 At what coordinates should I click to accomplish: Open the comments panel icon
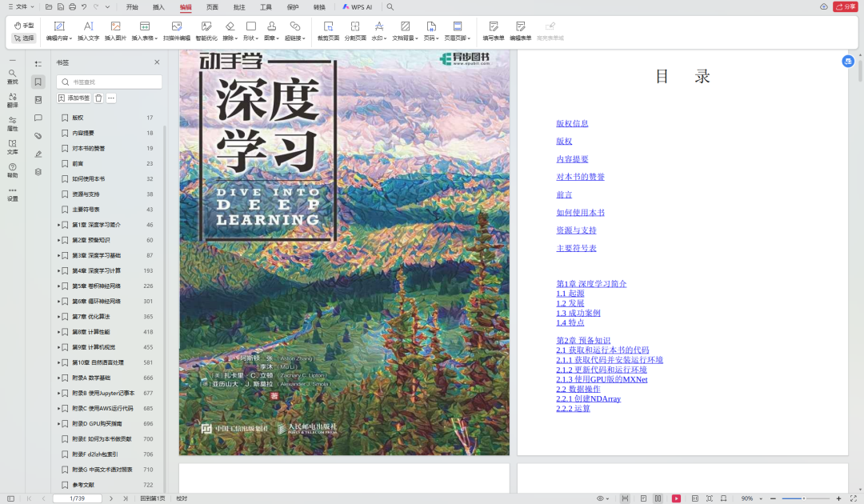click(38, 118)
